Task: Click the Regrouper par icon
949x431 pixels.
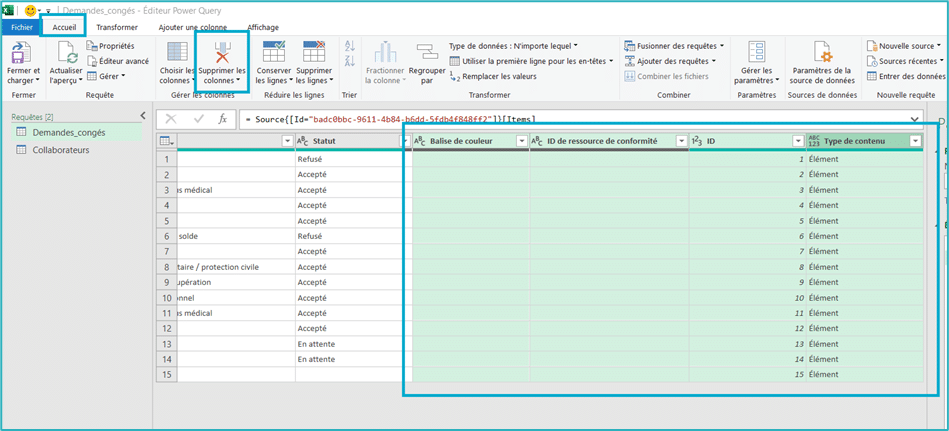Action: pyautogui.click(x=427, y=53)
